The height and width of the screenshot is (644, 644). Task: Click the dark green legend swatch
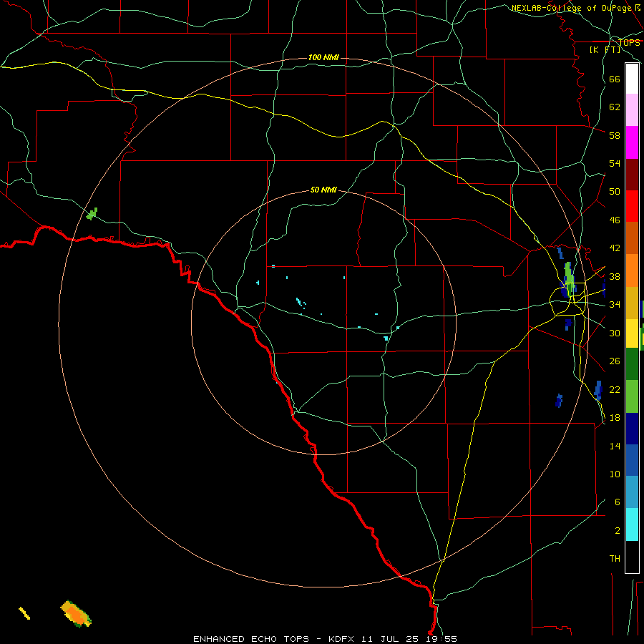632,364
